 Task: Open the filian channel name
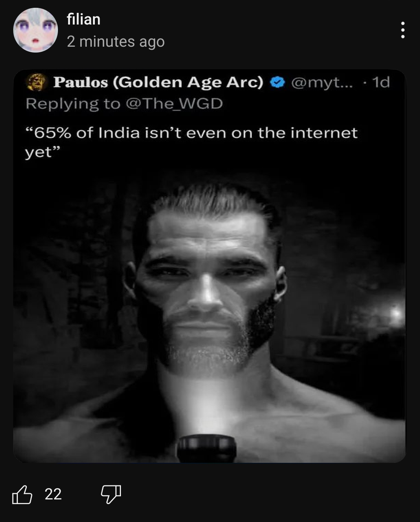coord(84,19)
